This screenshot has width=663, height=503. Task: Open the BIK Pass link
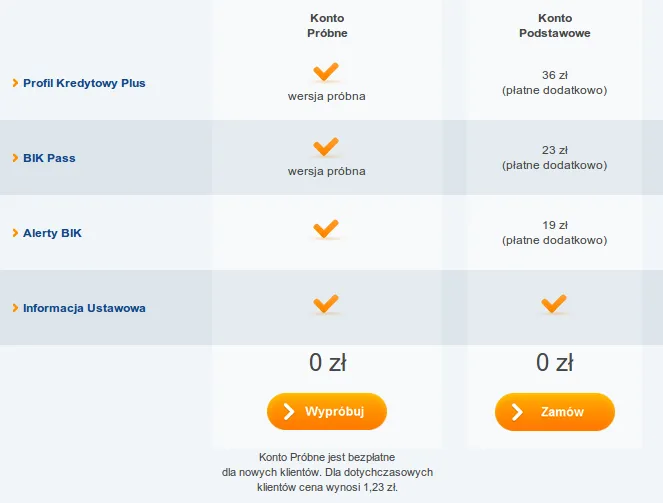point(49,158)
